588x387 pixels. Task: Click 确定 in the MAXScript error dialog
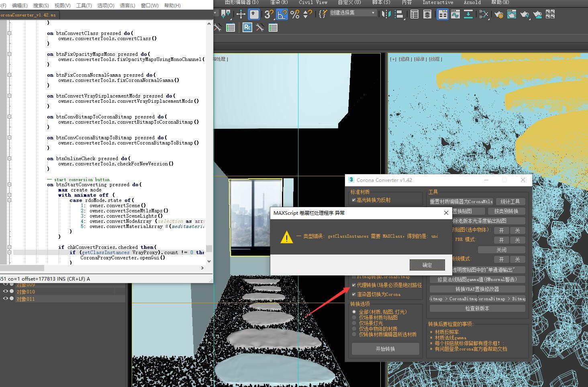coord(427,265)
